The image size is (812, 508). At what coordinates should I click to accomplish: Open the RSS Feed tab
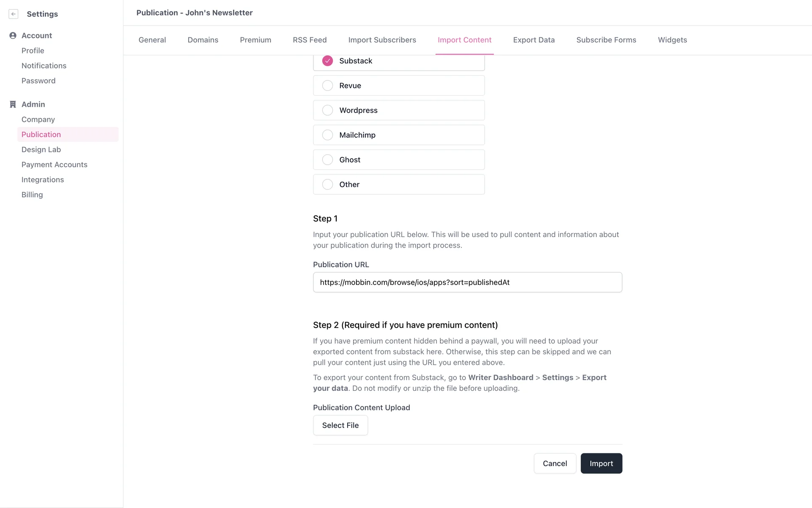point(310,40)
